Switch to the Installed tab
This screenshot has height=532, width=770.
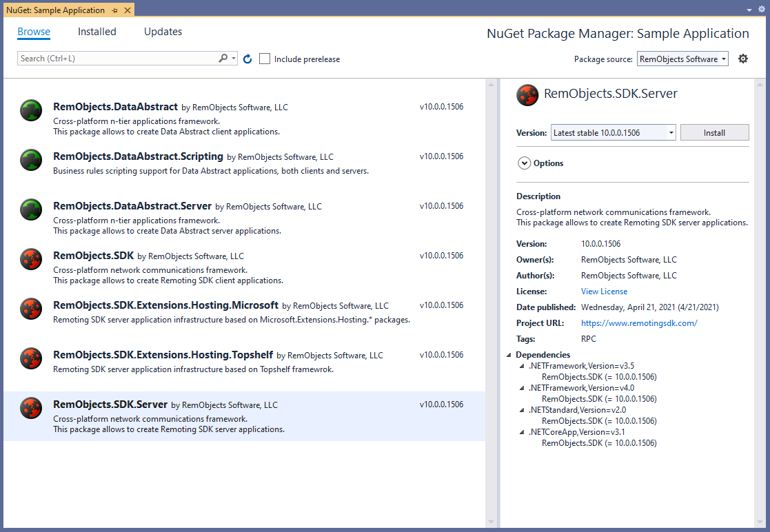coord(97,32)
